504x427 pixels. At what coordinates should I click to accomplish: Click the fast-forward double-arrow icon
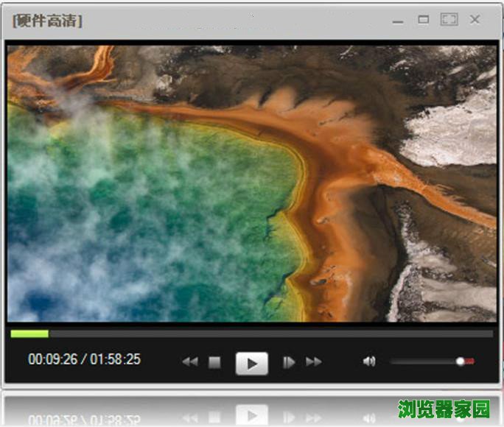(314, 362)
